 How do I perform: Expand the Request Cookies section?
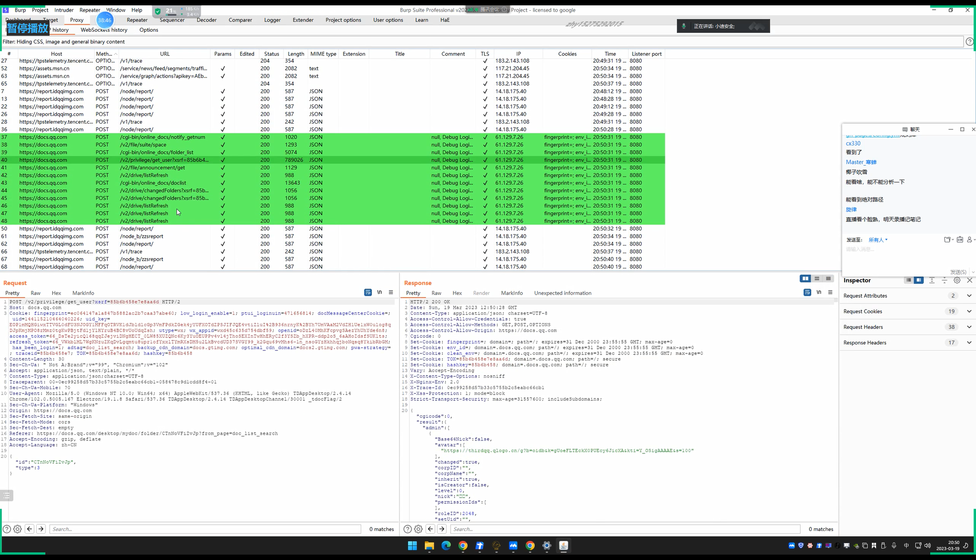969,311
